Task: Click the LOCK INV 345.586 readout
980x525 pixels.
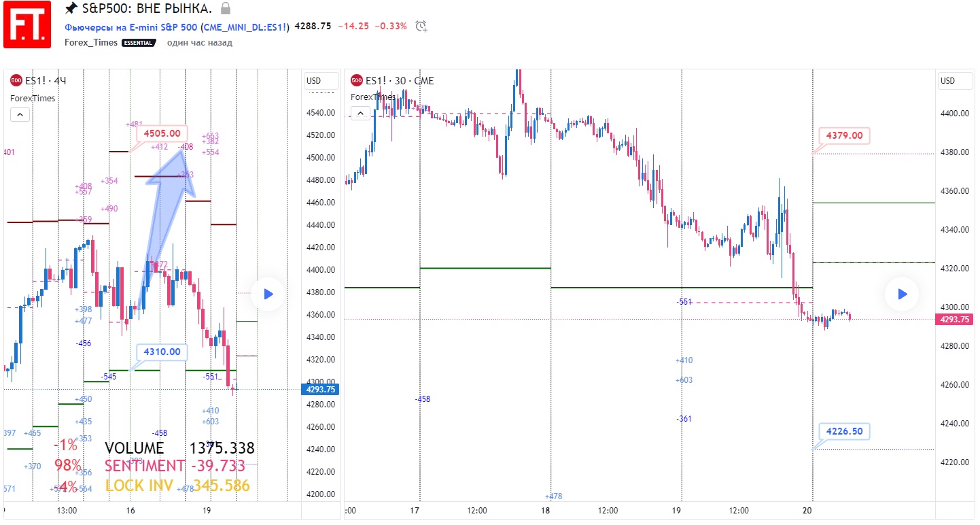Action: pyautogui.click(x=177, y=486)
